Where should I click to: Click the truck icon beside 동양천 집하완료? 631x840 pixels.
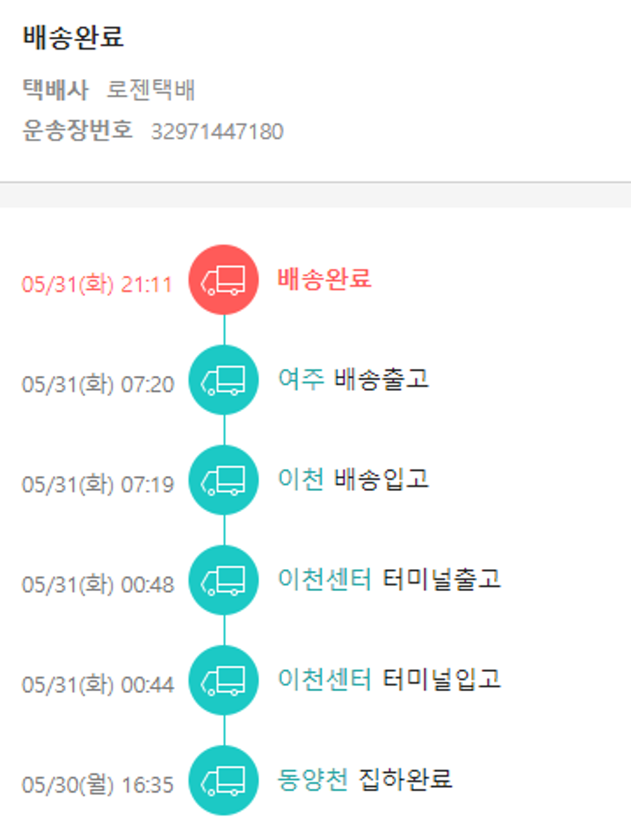pyautogui.click(x=224, y=780)
